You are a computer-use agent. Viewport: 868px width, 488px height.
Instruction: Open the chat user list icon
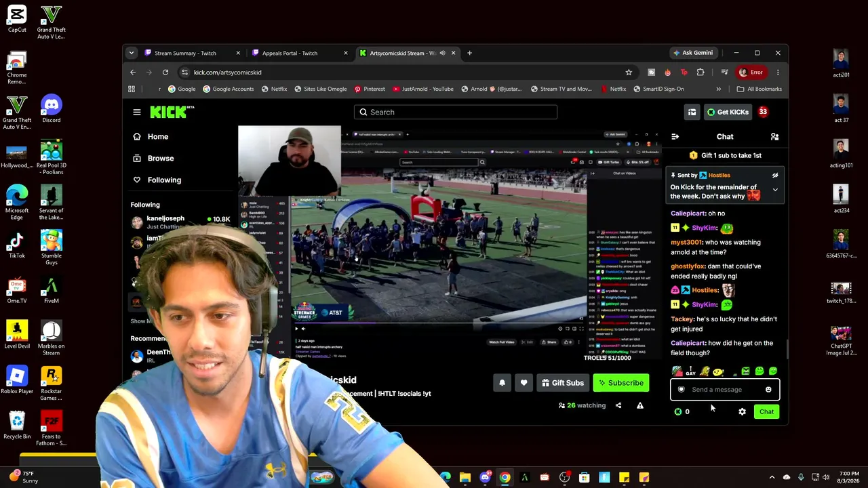coord(774,137)
